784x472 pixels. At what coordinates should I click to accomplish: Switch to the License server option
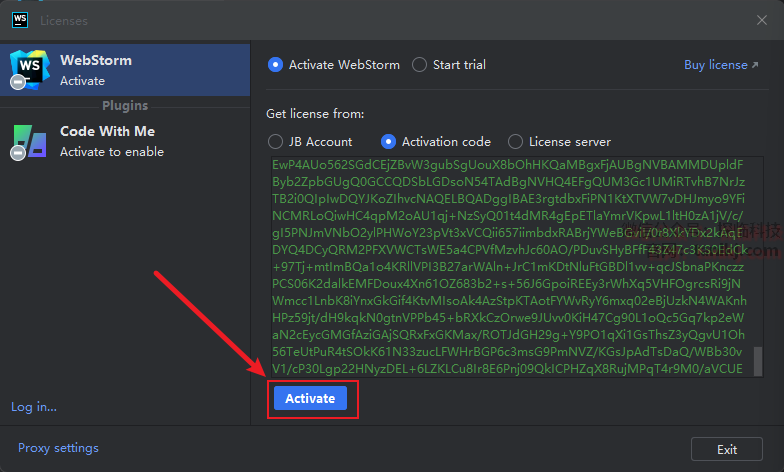515,142
